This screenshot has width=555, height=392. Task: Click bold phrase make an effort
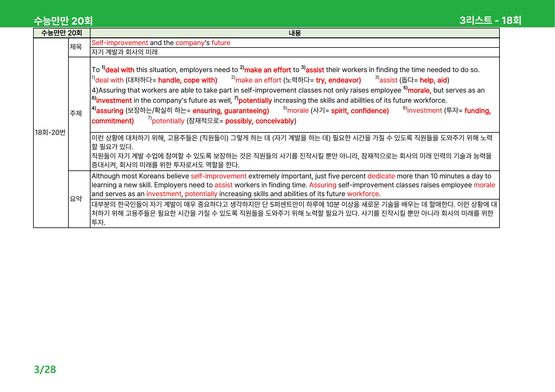pos(268,70)
